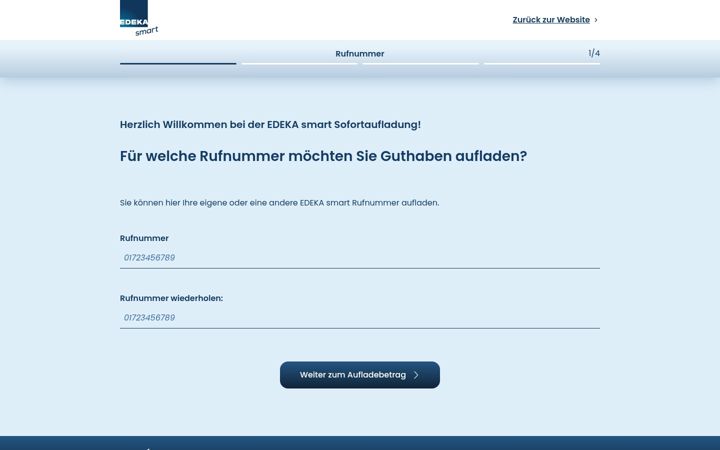This screenshot has height=450, width=720.
Task: Open the Zurück zur Website link
Action: click(551, 20)
